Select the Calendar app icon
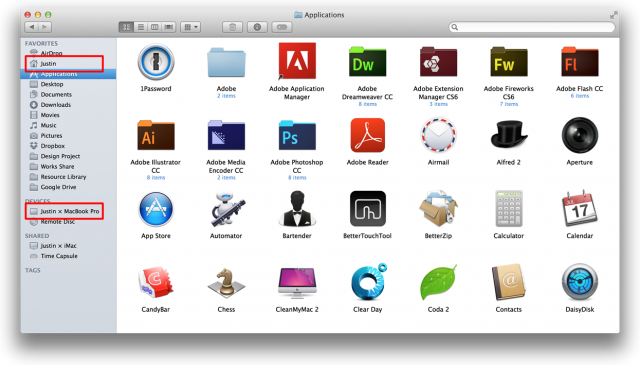The image size is (640, 365). click(x=580, y=208)
